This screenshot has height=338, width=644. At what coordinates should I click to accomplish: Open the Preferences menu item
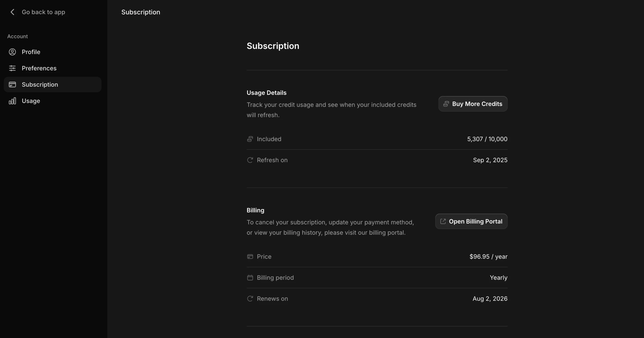[39, 68]
